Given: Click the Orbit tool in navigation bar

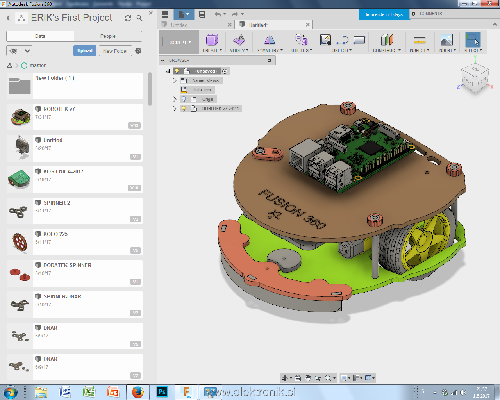Looking at the screenshot, I should [285, 378].
